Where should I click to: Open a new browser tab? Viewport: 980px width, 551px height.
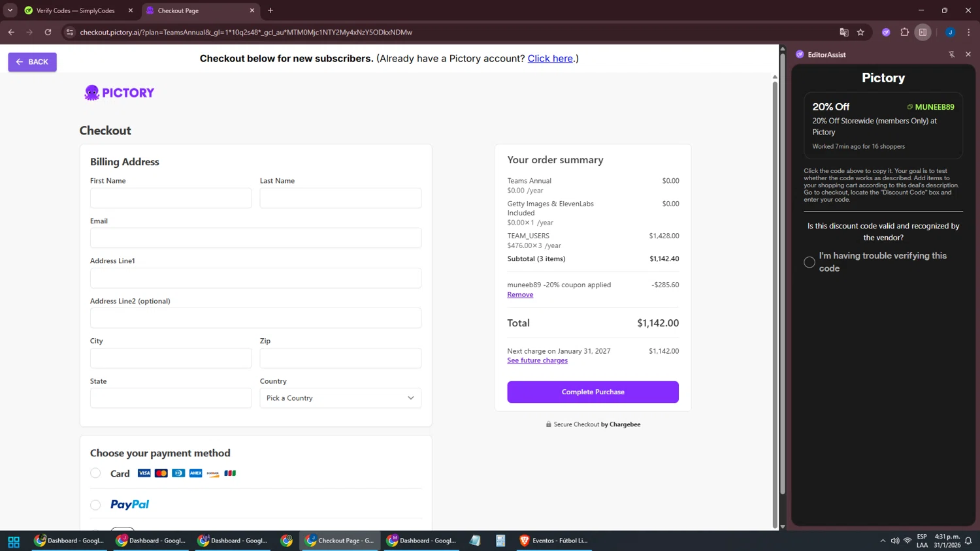point(270,10)
